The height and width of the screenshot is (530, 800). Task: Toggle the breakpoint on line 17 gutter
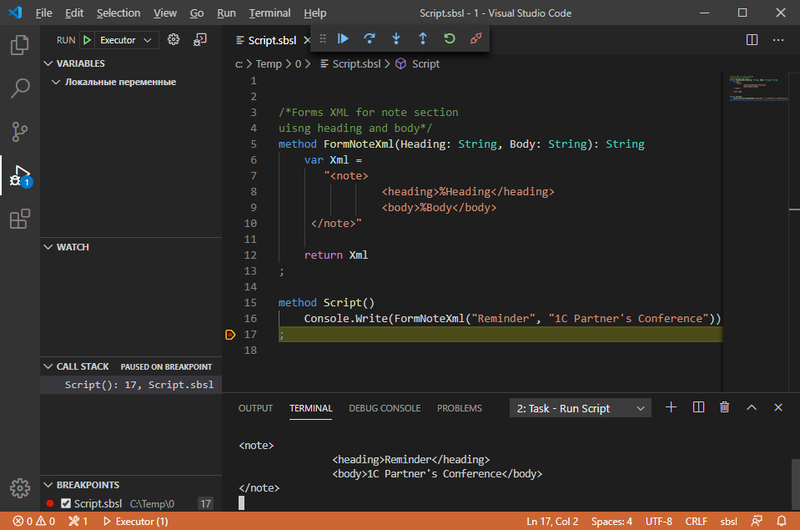tap(230, 334)
